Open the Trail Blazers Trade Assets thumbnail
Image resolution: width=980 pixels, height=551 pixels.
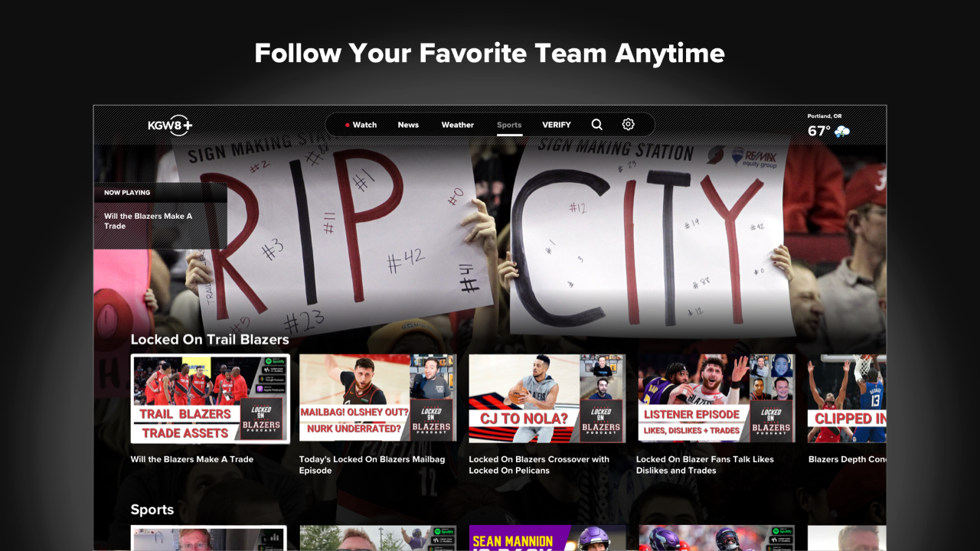[x=211, y=399]
